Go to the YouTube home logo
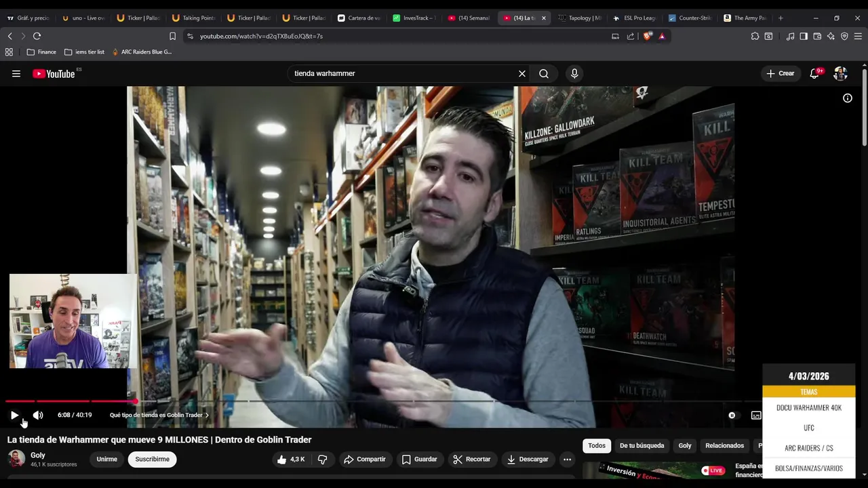 tap(54, 74)
